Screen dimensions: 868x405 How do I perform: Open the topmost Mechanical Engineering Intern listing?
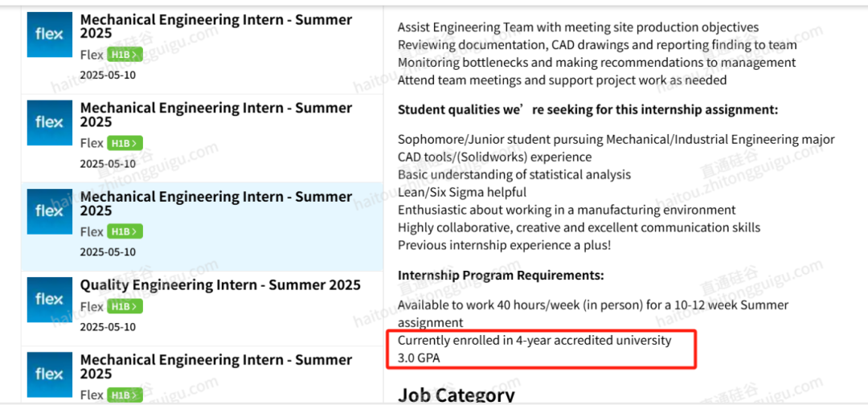216,27
